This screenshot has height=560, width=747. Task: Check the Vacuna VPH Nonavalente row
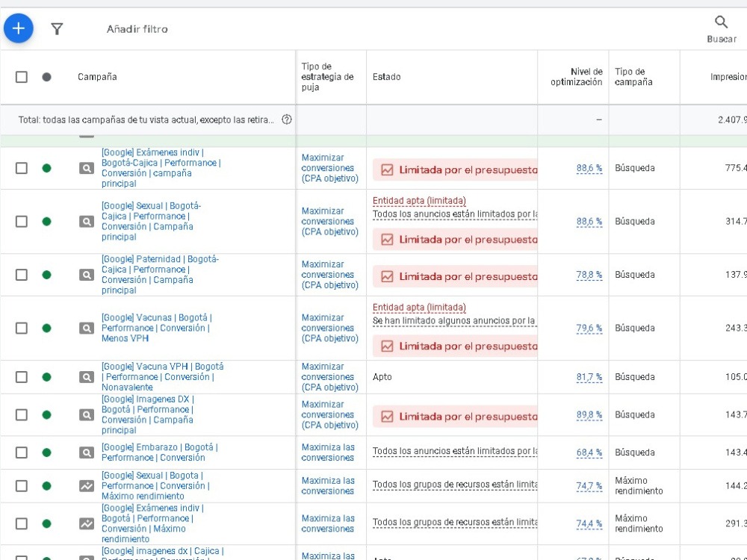click(x=22, y=377)
